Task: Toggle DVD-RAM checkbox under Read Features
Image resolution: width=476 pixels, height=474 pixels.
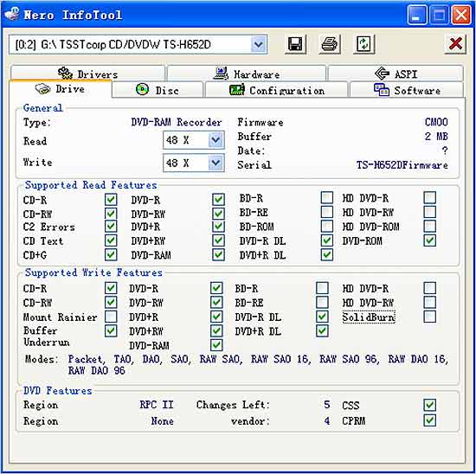Action: 218,254
